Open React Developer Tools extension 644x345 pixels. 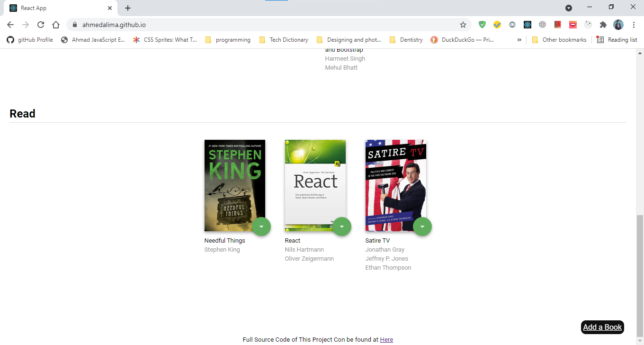(528, 25)
